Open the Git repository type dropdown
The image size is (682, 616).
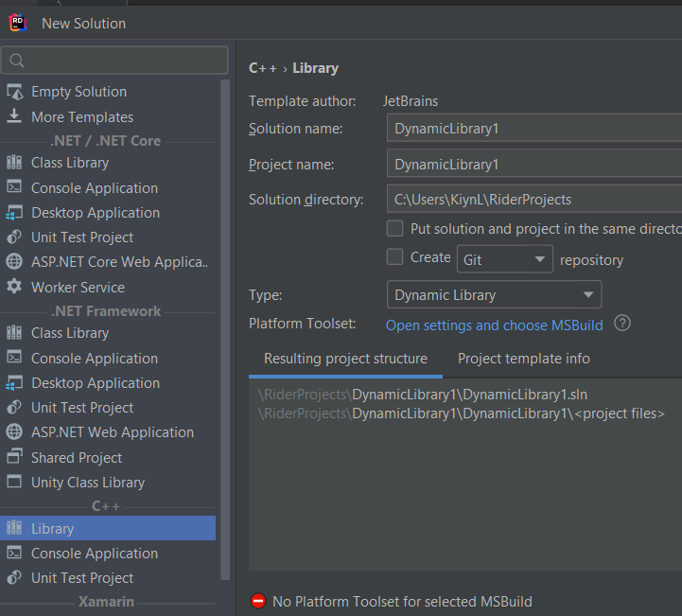(x=505, y=258)
